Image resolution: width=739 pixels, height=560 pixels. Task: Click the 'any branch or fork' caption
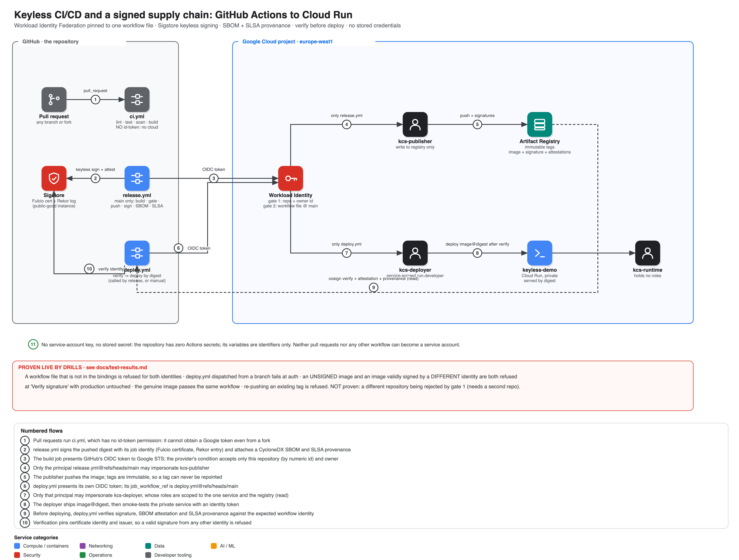click(x=54, y=122)
